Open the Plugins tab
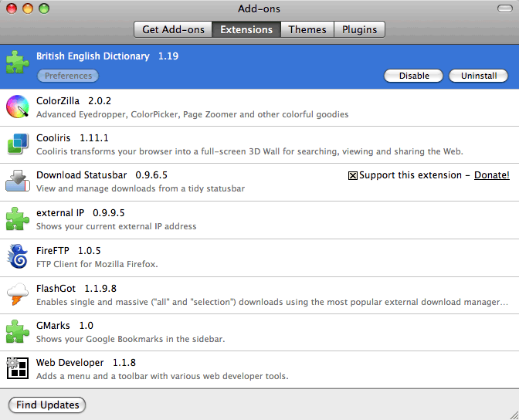Viewport: 519px width, 420px height. (x=359, y=30)
